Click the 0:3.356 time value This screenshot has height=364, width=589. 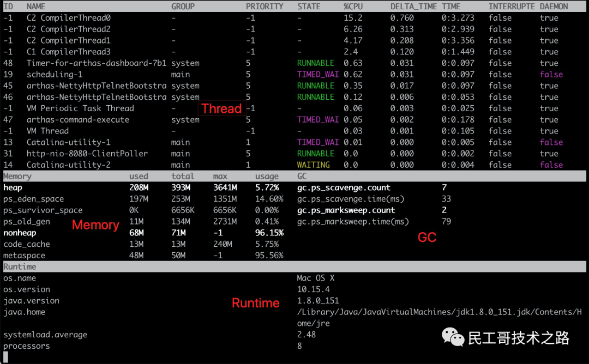coord(458,40)
